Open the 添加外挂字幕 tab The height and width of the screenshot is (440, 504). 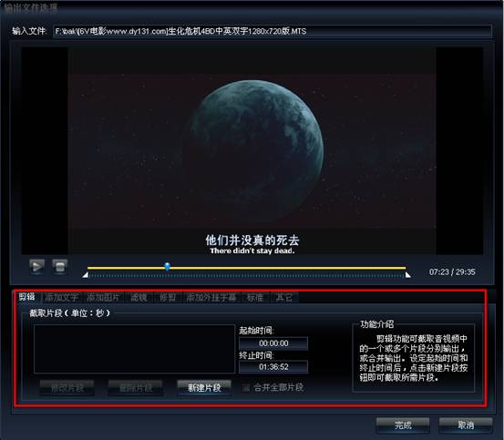pos(211,297)
